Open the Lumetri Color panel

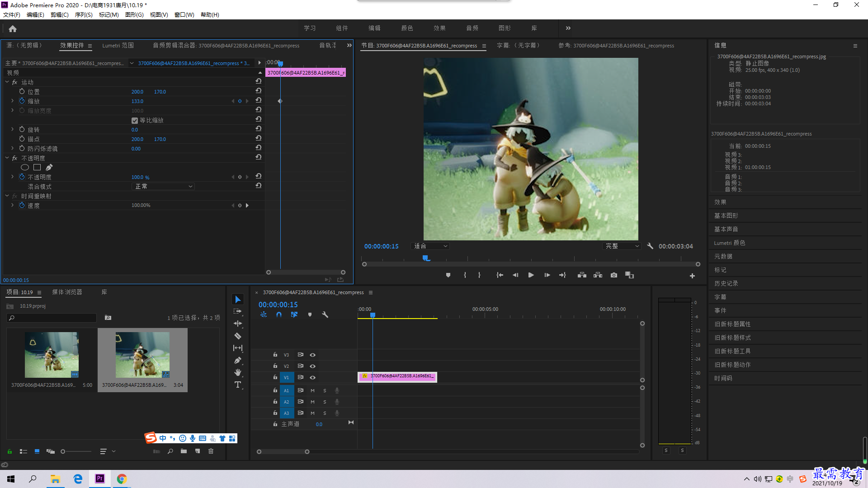[x=730, y=243]
